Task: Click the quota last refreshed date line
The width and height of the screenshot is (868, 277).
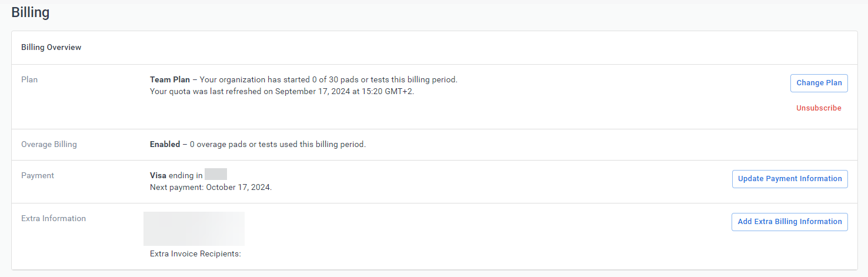Action: coord(282,91)
